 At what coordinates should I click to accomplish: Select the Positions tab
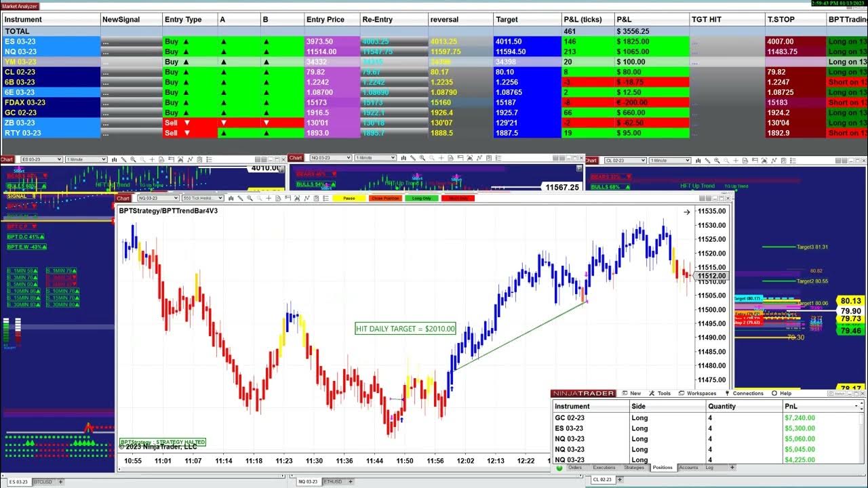pos(663,468)
